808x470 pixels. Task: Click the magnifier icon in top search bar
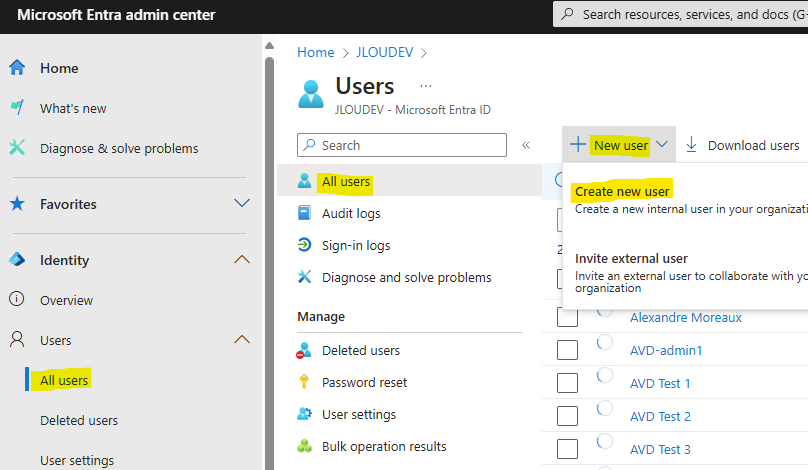567,14
